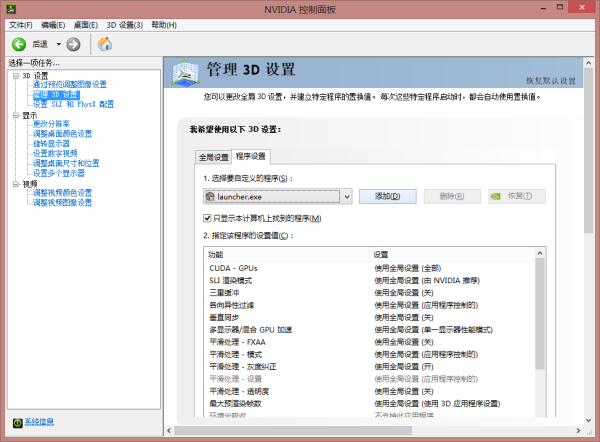Select 调整视频图像设置 in the tree
Screen dimensions: 600x442
(x=62, y=203)
